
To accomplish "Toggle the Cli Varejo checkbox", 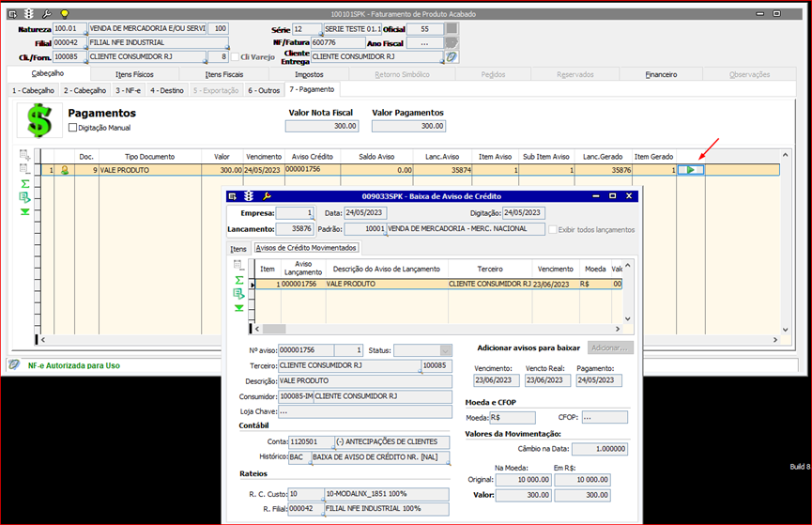I will [235, 56].
